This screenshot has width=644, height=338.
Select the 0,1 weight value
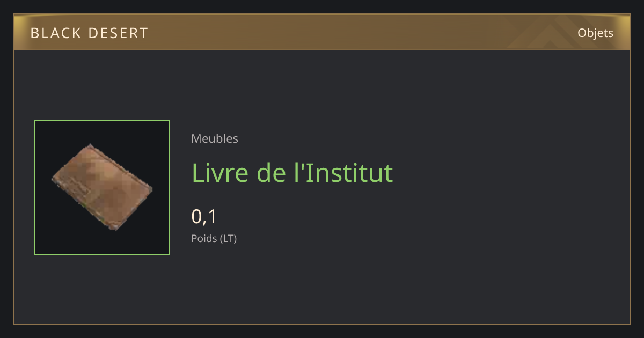(204, 217)
